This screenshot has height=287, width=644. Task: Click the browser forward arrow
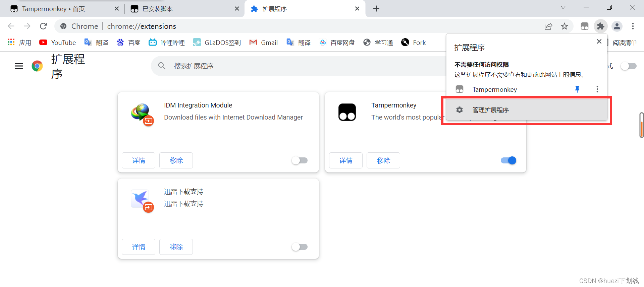[x=27, y=26]
